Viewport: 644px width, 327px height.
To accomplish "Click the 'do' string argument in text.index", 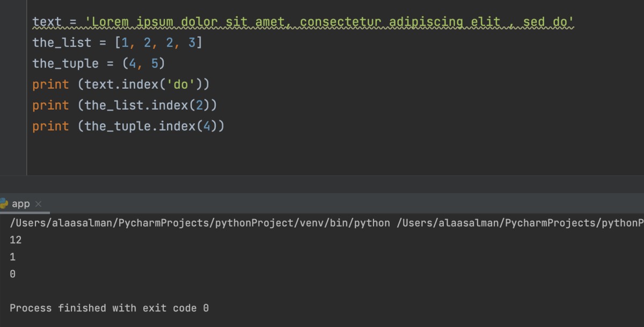I will click(x=181, y=84).
